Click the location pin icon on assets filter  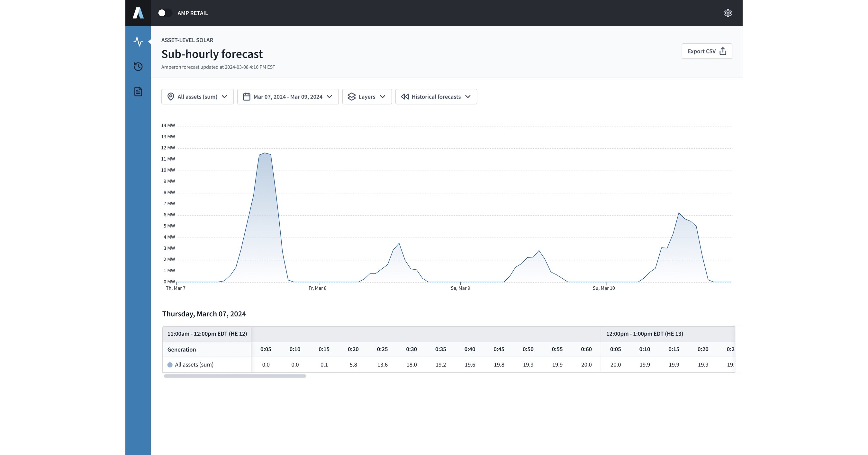coord(171,97)
